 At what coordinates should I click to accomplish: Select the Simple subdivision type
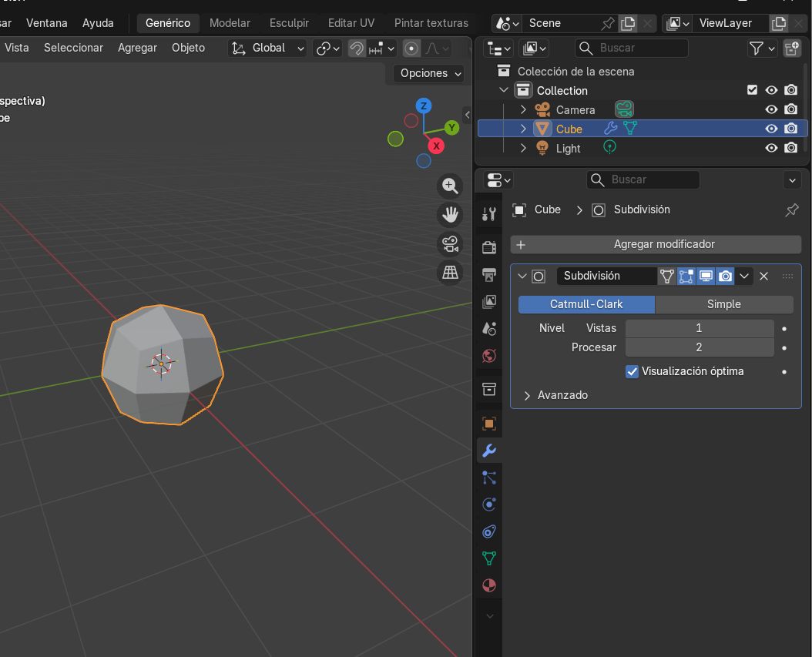(x=723, y=304)
